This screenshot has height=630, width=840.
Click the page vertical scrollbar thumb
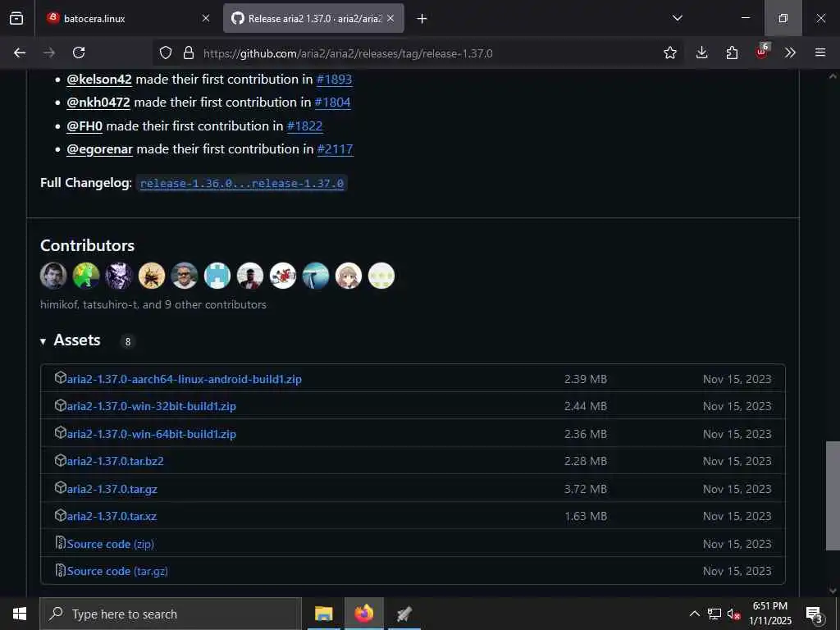point(833,495)
